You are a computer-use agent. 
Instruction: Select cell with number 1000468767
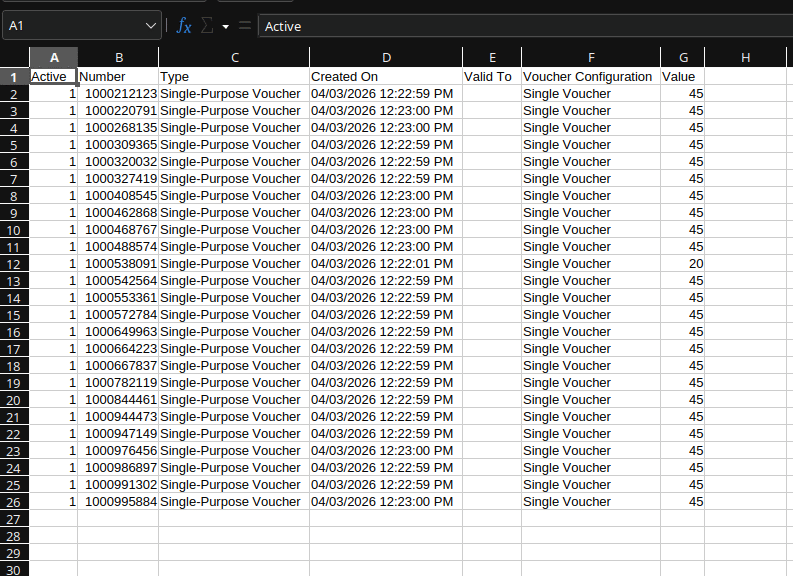coord(118,230)
